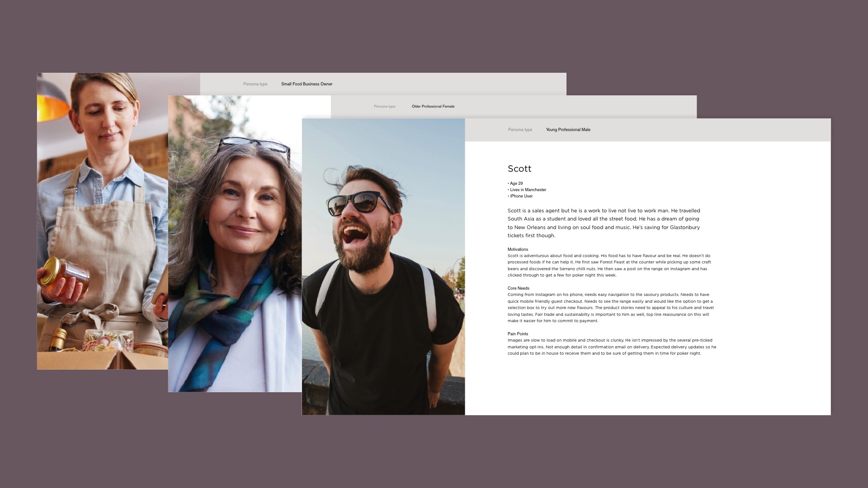Click the Core Needs section heading
The height and width of the screenshot is (488, 868).
518,288
